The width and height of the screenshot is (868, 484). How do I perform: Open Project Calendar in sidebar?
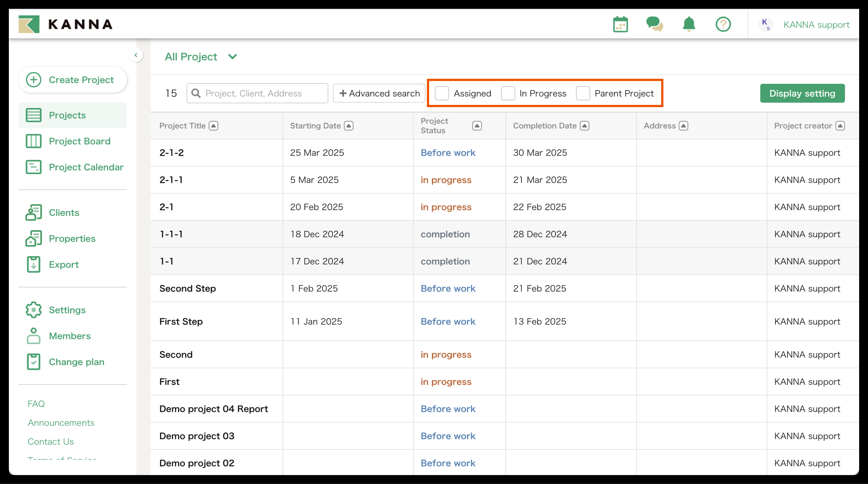[86, 167]
